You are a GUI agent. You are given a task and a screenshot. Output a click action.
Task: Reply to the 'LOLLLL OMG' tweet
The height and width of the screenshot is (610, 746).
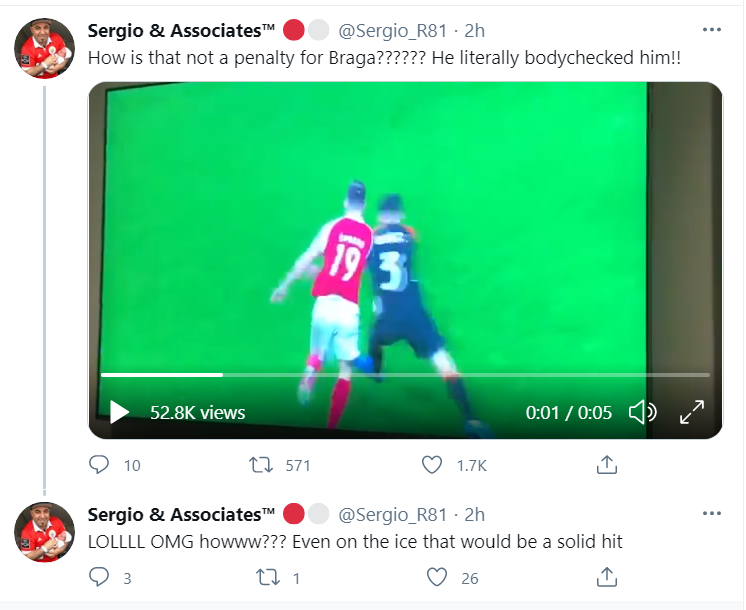point(99,577)
